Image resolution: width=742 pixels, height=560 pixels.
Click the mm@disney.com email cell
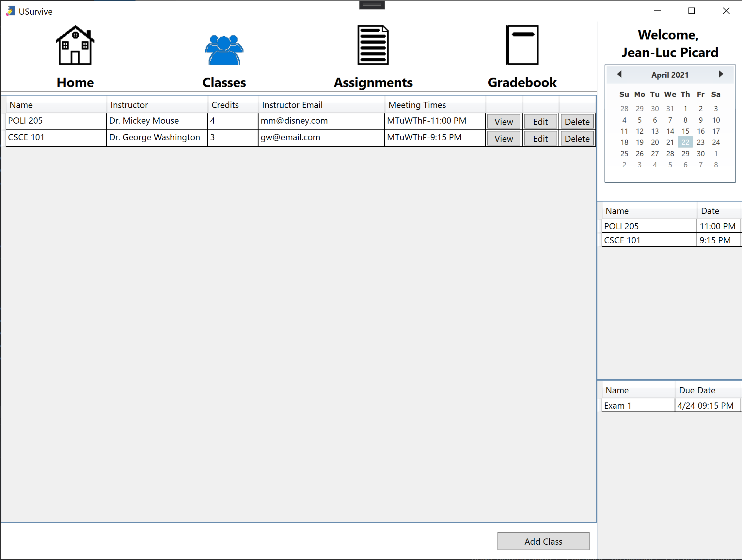[321, 121]
